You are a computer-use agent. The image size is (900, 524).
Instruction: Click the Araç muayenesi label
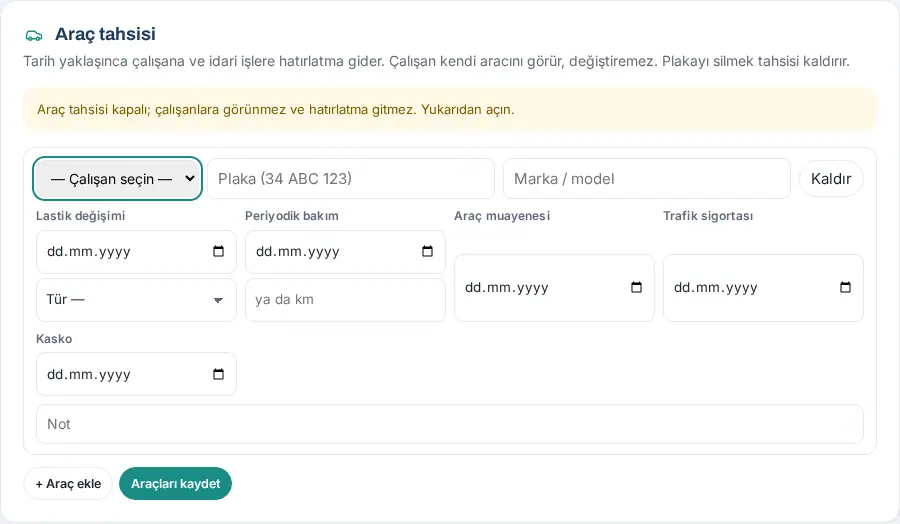(502, 216)
